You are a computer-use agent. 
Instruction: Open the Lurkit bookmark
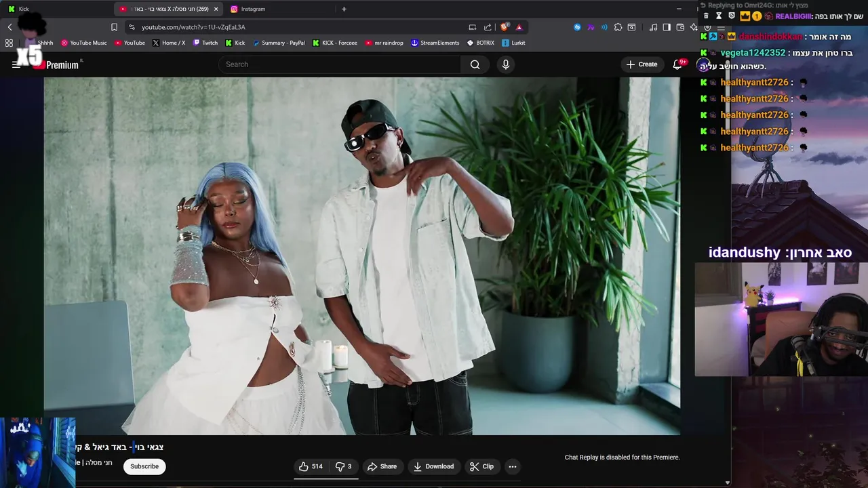[x=513, y=43]
